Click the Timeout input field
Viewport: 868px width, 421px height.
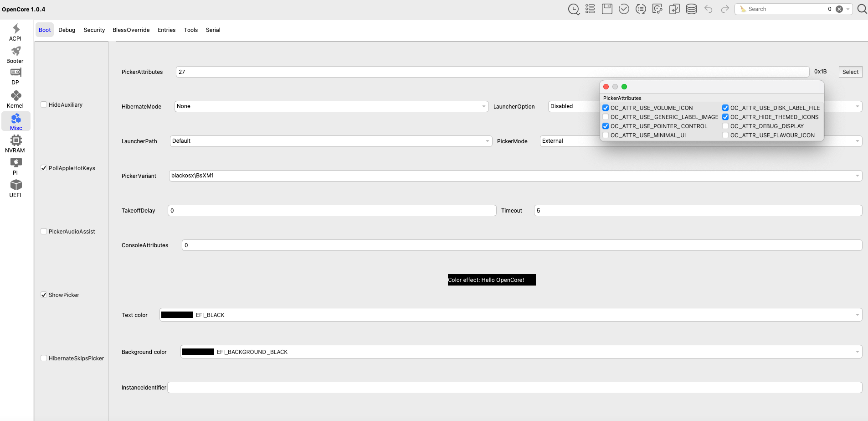point(698,210)
